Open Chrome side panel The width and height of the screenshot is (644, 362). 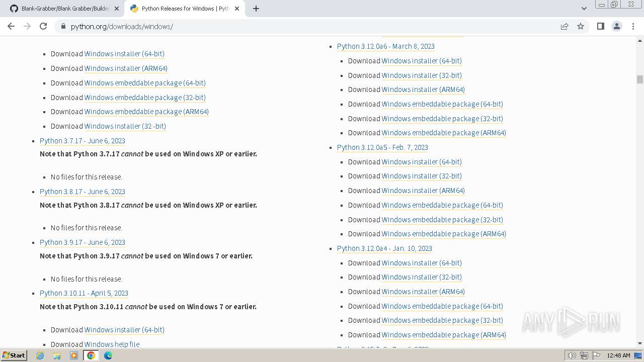600,26
